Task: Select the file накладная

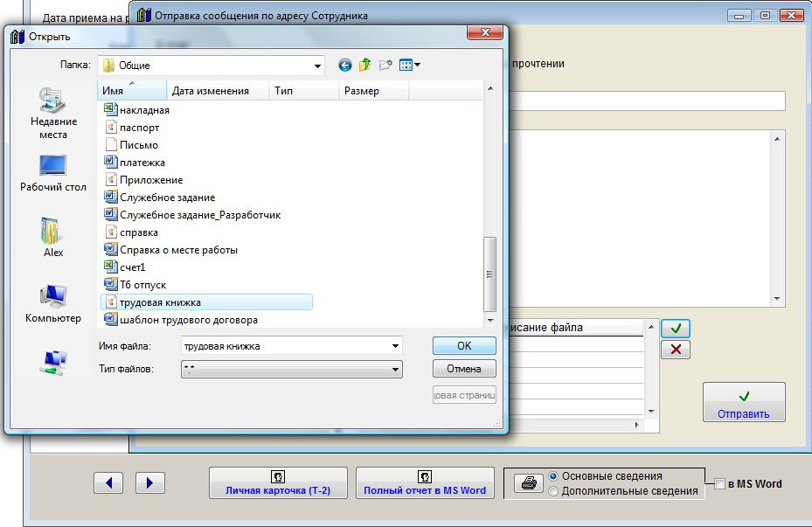Action: (x=137, y=110)
